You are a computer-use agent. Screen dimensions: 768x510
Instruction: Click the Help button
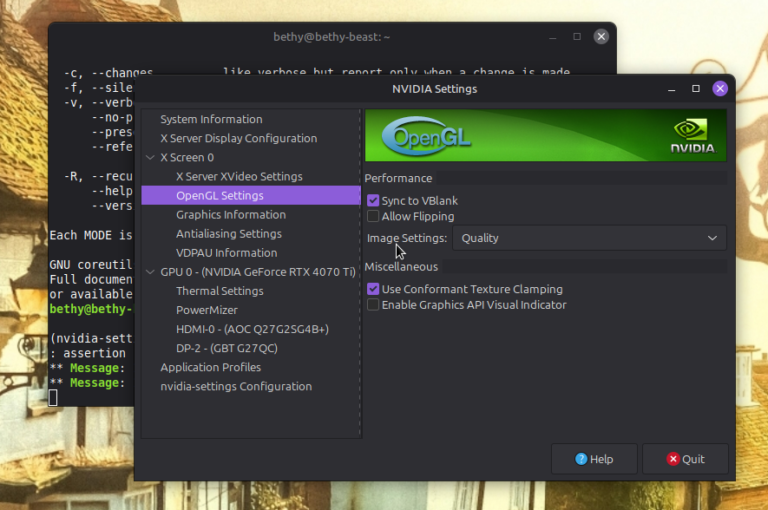click(x=594, y=459)
